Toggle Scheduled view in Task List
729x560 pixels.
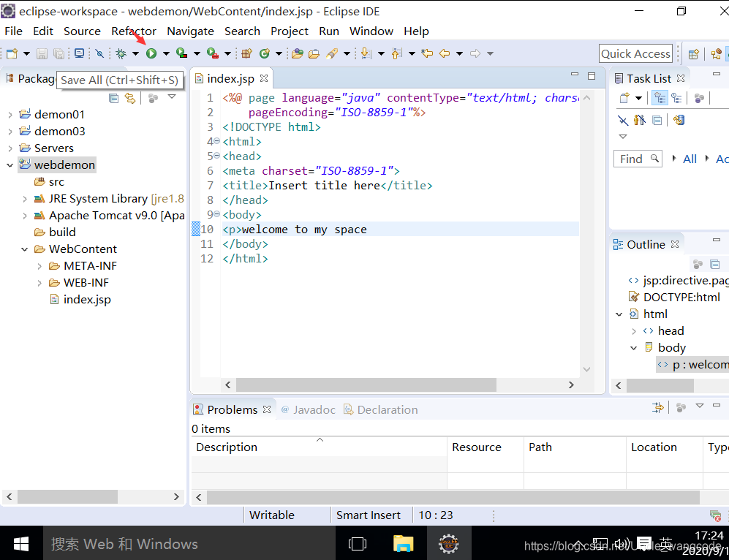click(x=676, y=98)
